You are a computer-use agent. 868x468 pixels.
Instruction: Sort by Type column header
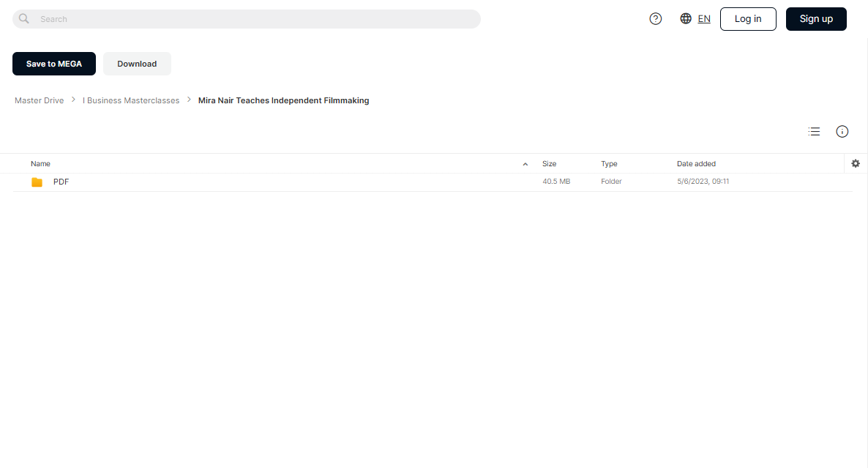tap(609, 163)
